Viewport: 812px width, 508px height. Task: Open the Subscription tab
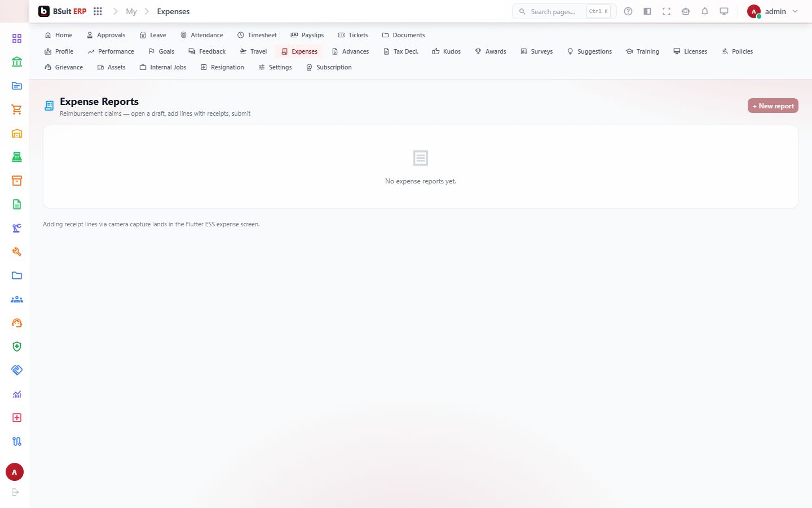coord(329,67)
